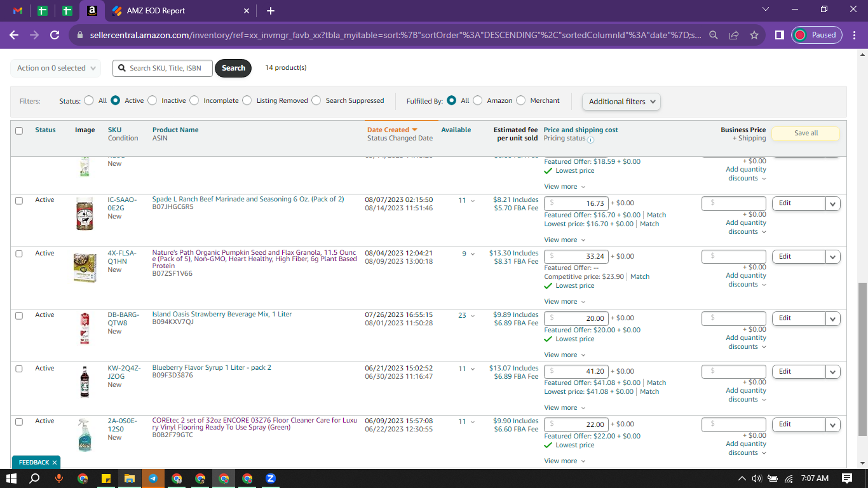Screen dimensions: 868x488
Task: Expand Add quantity discounts for Spade L Ranch
Action: click(x=746, y=227)
